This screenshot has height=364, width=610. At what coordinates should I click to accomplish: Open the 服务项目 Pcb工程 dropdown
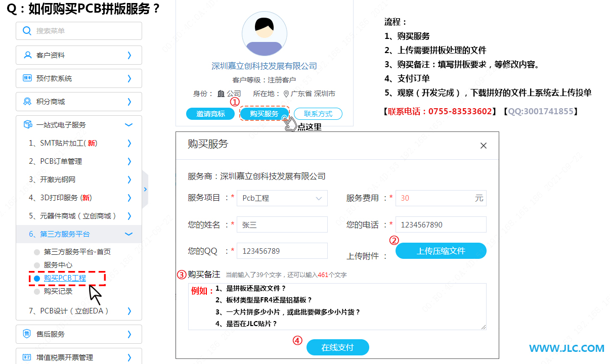point(282,198)
